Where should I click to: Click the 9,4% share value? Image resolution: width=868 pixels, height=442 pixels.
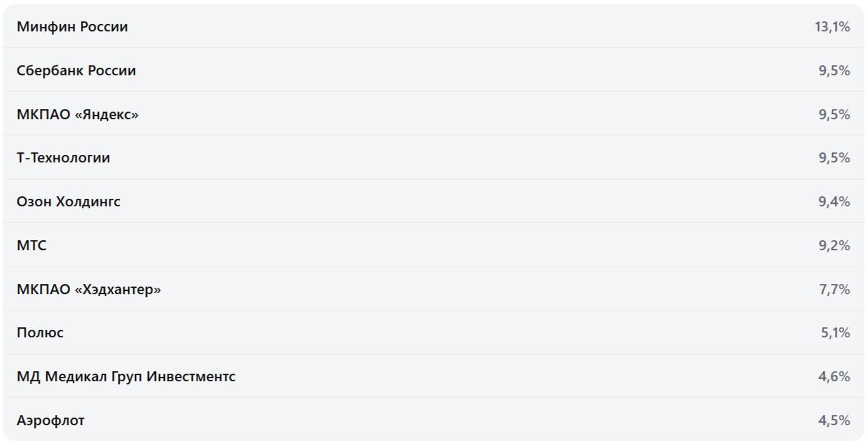point(834,201)
